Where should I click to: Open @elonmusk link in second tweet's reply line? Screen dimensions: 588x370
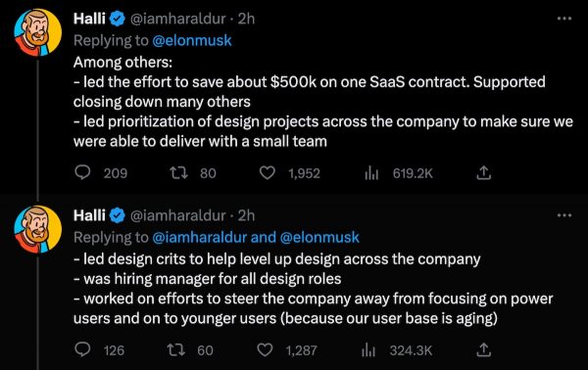coord(319,238)
